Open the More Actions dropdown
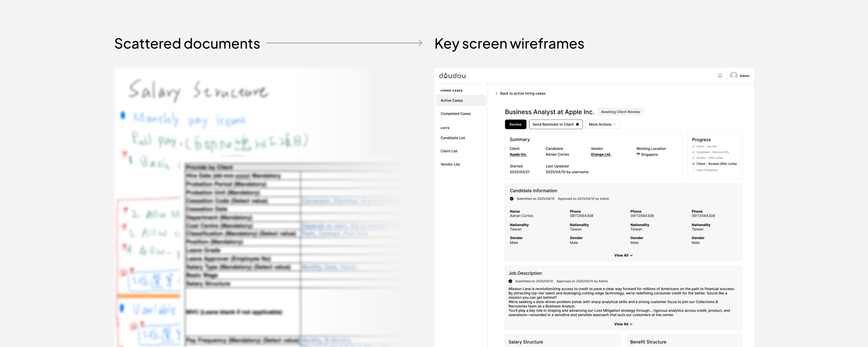The image size is (868, 347). point(602,124)
